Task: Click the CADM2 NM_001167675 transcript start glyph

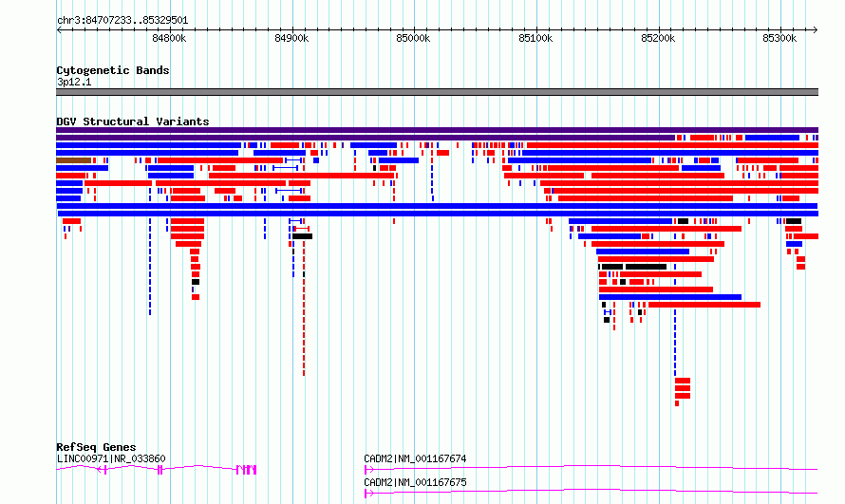Action: (x=369, y=494)
